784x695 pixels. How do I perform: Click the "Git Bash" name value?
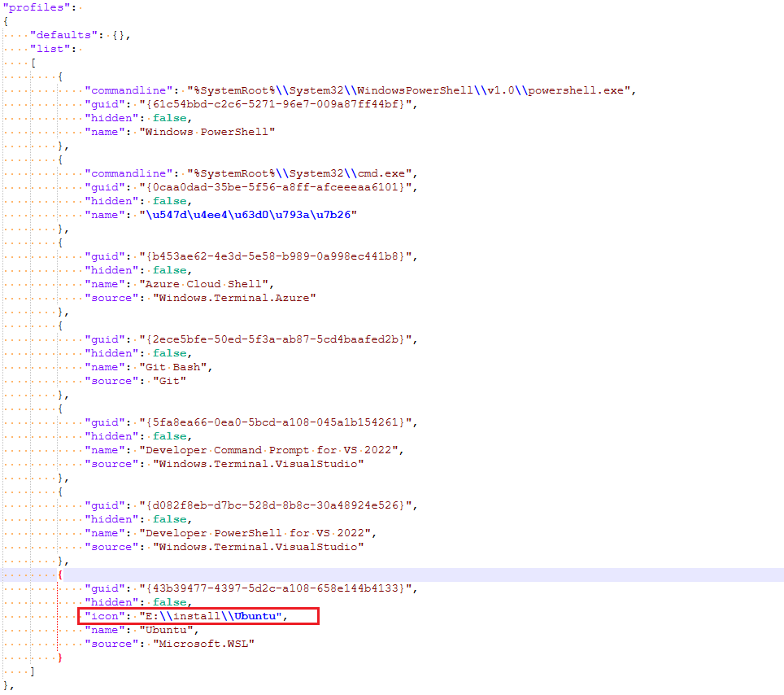pyautogui.click(x=173, y=367)
